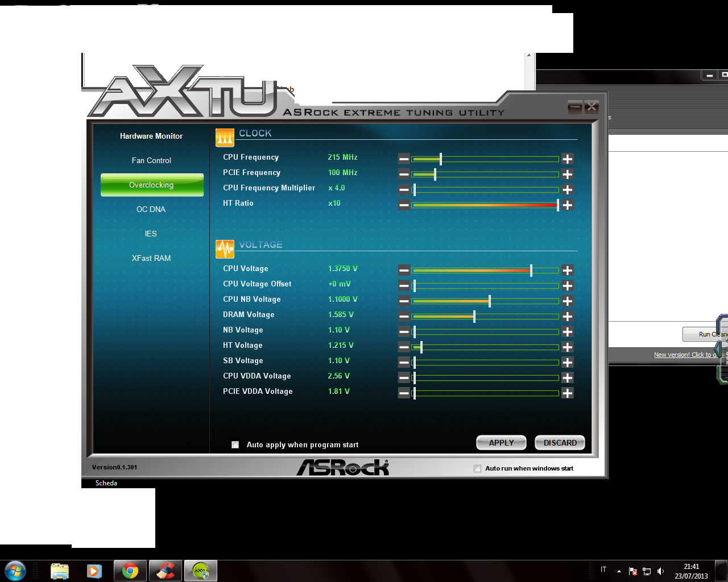Decrease DRAM Voltage with minus button

[404, 317]
